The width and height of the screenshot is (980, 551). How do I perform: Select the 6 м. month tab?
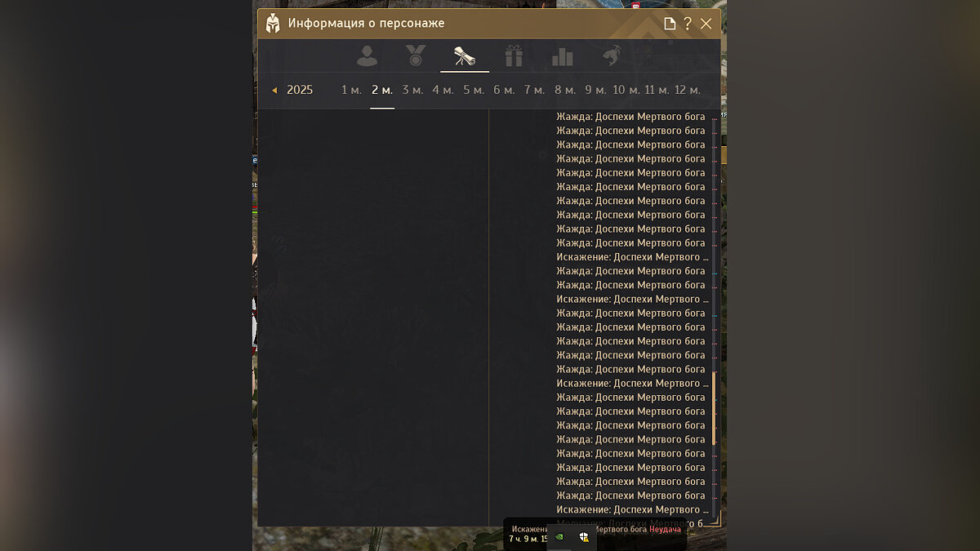[504, 90]
